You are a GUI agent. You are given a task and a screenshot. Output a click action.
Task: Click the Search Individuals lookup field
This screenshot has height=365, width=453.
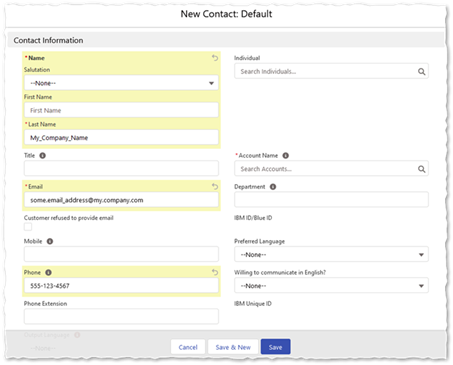(331, 71)
